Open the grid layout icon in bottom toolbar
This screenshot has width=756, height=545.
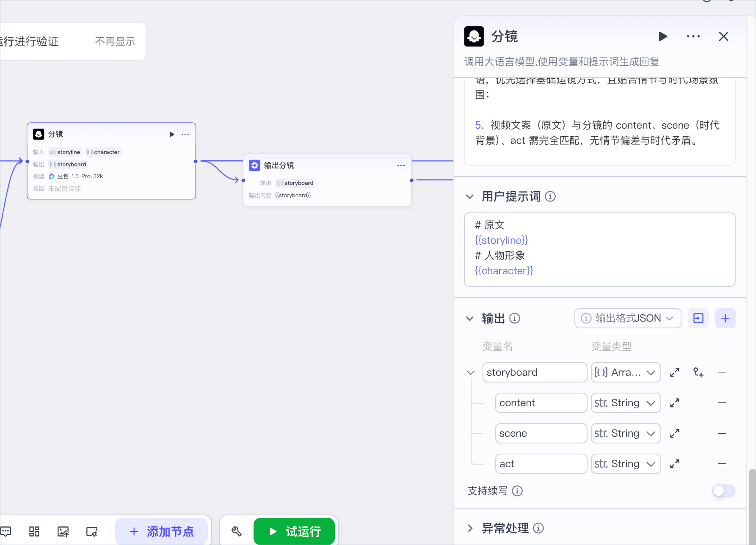(x=34, y=531)
